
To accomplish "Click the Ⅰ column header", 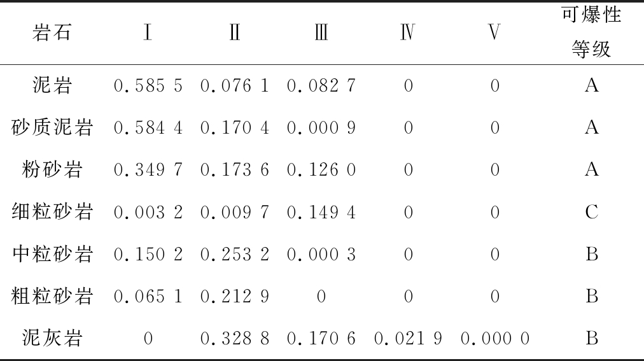I will pos(148,33).
